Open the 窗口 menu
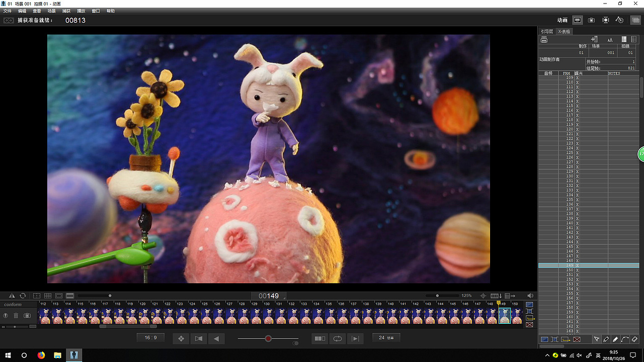 pos(96,11)
